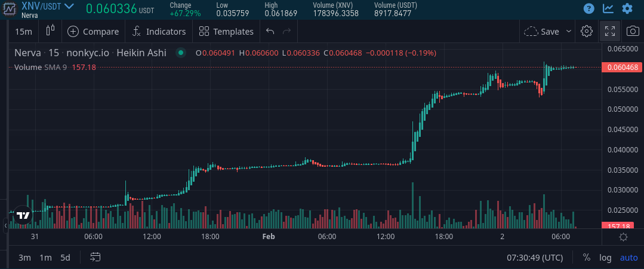Click the TradingView logo
Viewport: 644px width, 269px height.
(x=23, y=216)
